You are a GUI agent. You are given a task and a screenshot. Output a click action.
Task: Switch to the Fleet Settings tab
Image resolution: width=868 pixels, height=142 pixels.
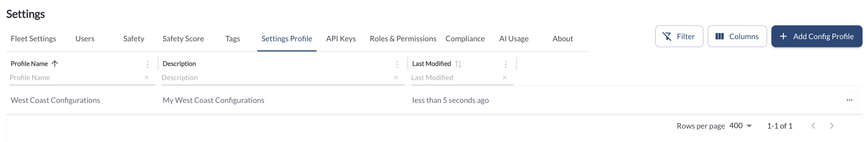pos(33,39)
